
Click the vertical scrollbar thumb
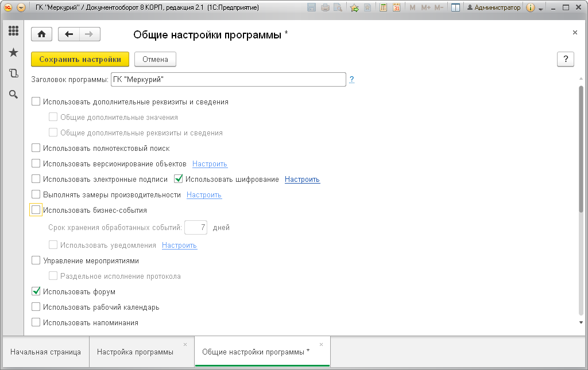pos(581,149)
